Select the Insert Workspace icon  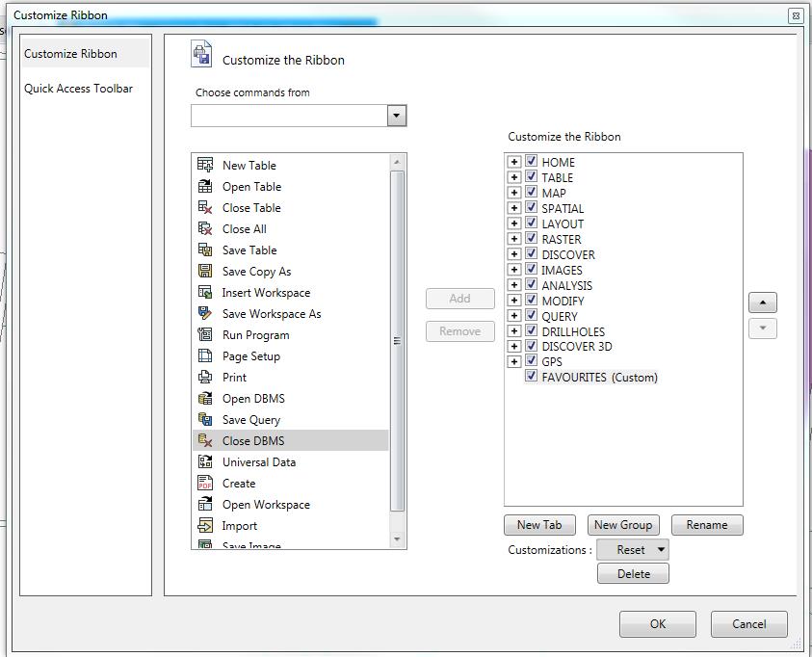[x=205, y=292]
